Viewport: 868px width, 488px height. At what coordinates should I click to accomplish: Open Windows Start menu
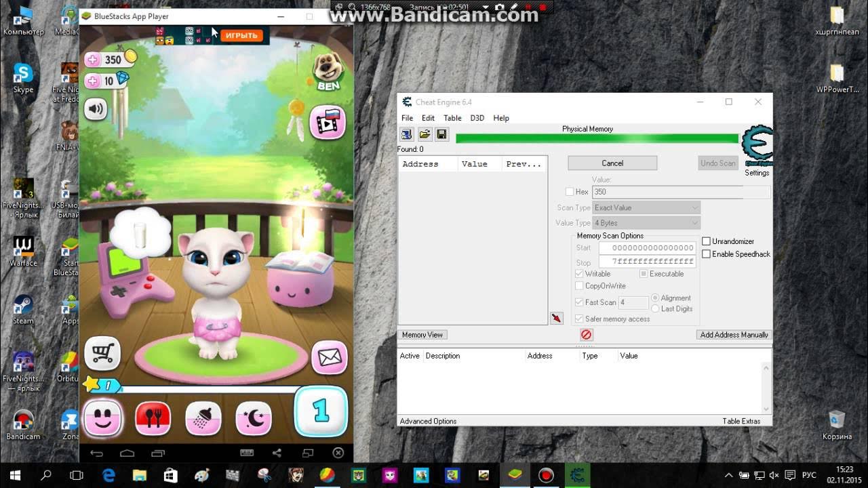[15, 475]
